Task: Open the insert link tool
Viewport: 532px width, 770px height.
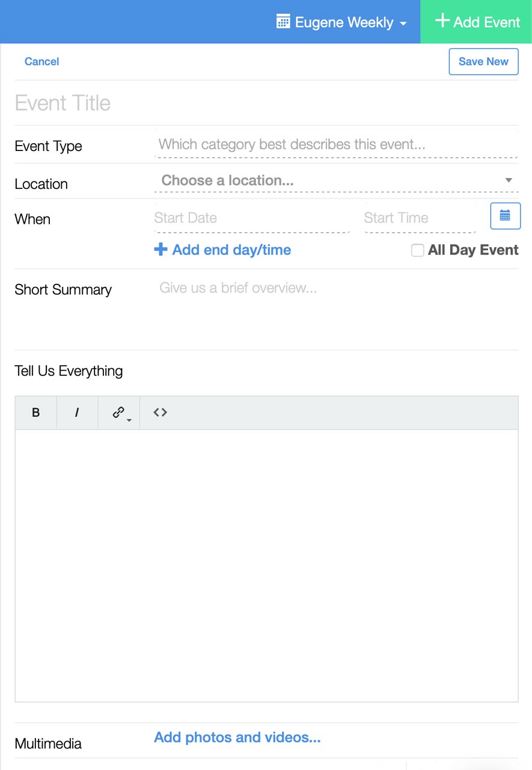Action: 119,413
